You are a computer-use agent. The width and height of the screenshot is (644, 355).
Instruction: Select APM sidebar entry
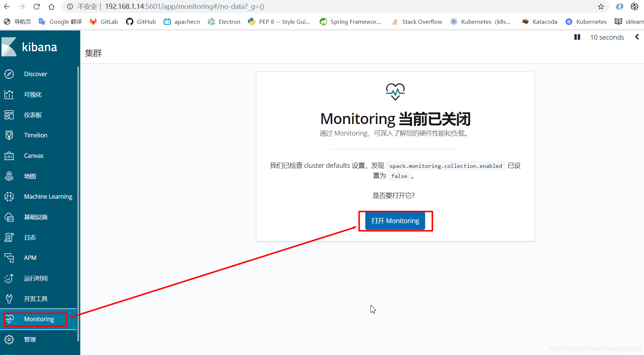[x=30, y=258]
